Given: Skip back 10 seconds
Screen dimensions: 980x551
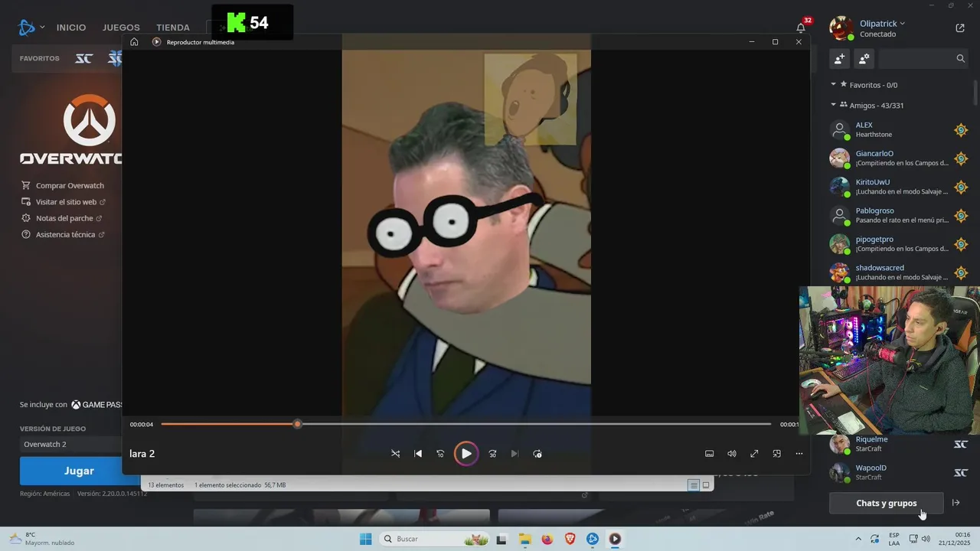Looking at the screenshot, I should point(440,454).
